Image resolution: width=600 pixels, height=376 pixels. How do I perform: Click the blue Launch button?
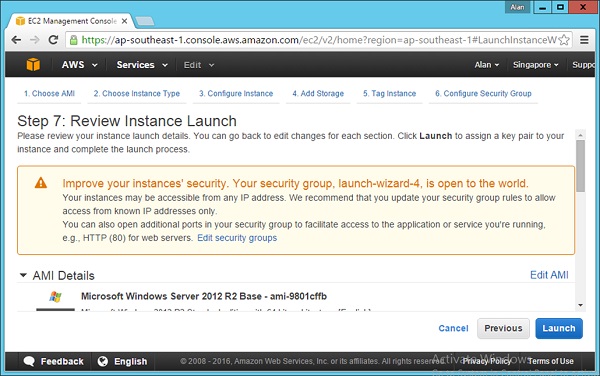point(559,328)
